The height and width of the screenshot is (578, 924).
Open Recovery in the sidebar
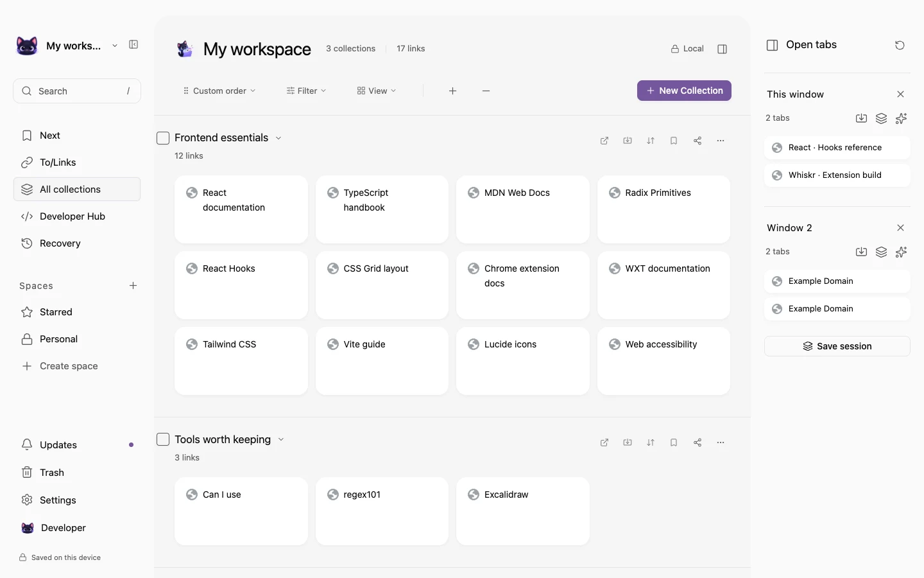(77, 243)
